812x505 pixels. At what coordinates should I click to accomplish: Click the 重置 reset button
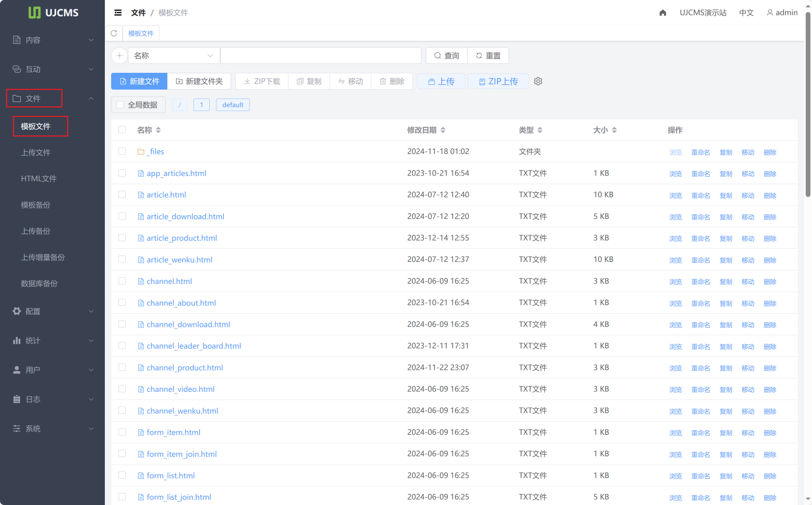click(x=488, y=56)
